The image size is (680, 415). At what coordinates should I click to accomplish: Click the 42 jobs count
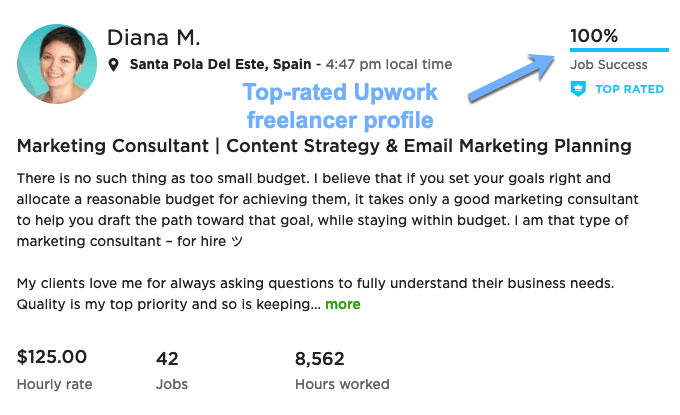tap(167, 357)
